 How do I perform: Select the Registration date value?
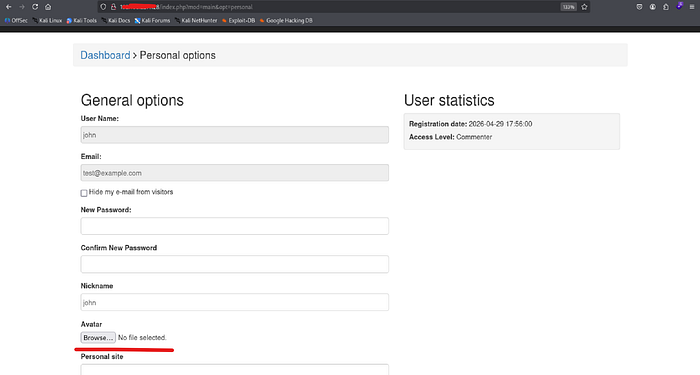[500, 124]
